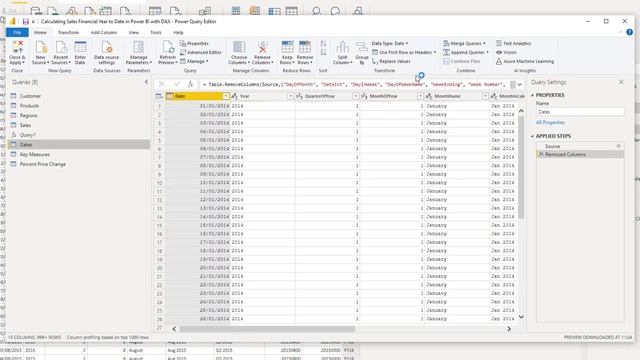The width and height of the screenshot is (640, 360).
Task: Open the MonthOfYear column filter dropdown
Action: [x=420, y=96]
